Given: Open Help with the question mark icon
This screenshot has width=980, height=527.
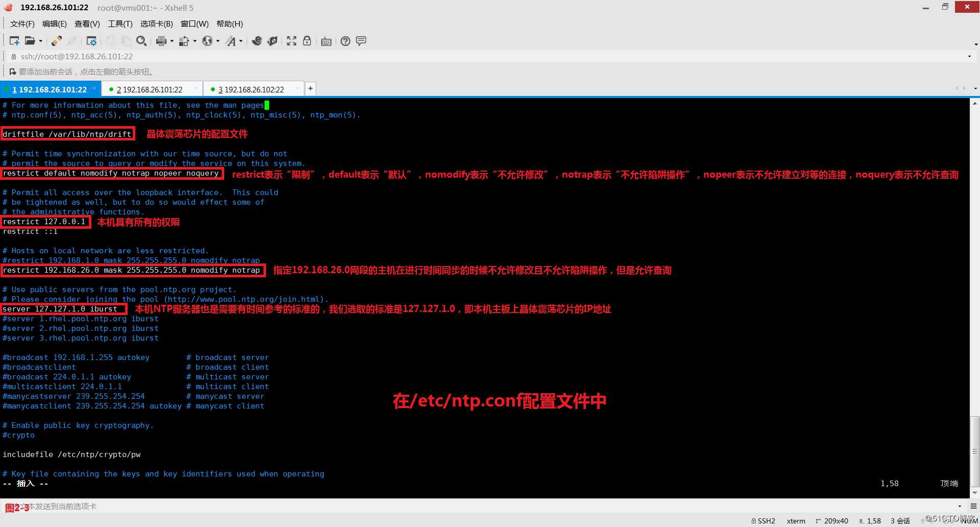Looking at the screenshot, I should click(346, 41).
